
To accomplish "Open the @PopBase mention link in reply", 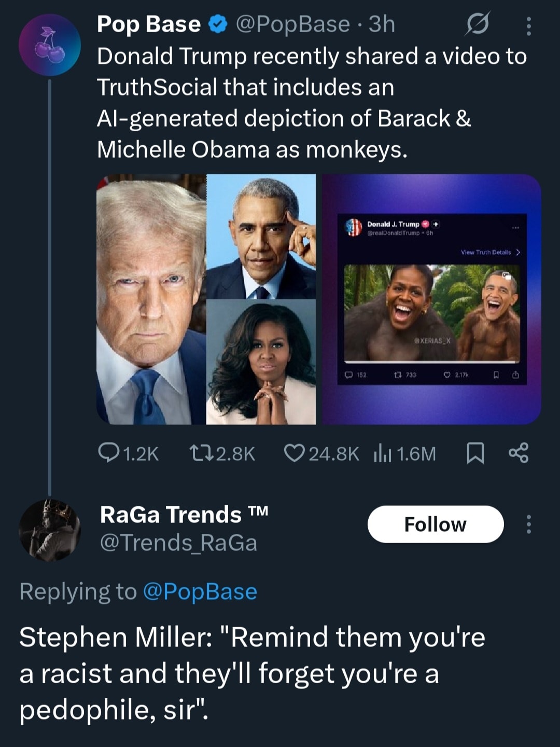I will [200, 591].
